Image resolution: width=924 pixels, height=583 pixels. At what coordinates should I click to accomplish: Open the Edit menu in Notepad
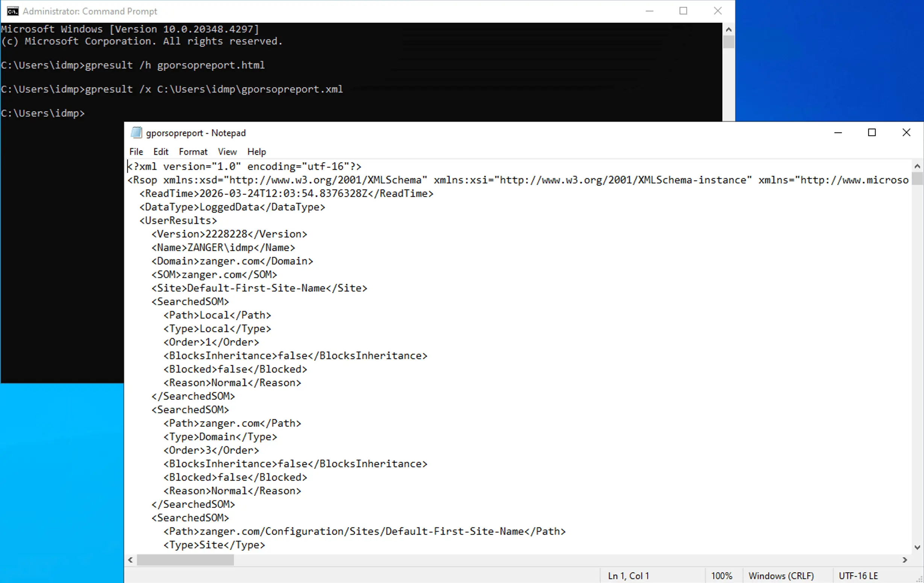[x=161, y=151]
